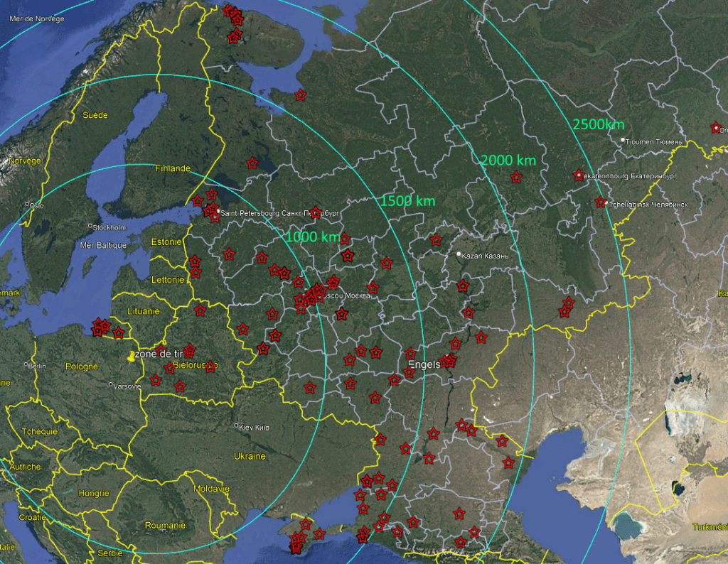This screenshot has width=728, height=564.
Task: Click the red star left of Tcheliabinsk label
Action: click(601, 202)
